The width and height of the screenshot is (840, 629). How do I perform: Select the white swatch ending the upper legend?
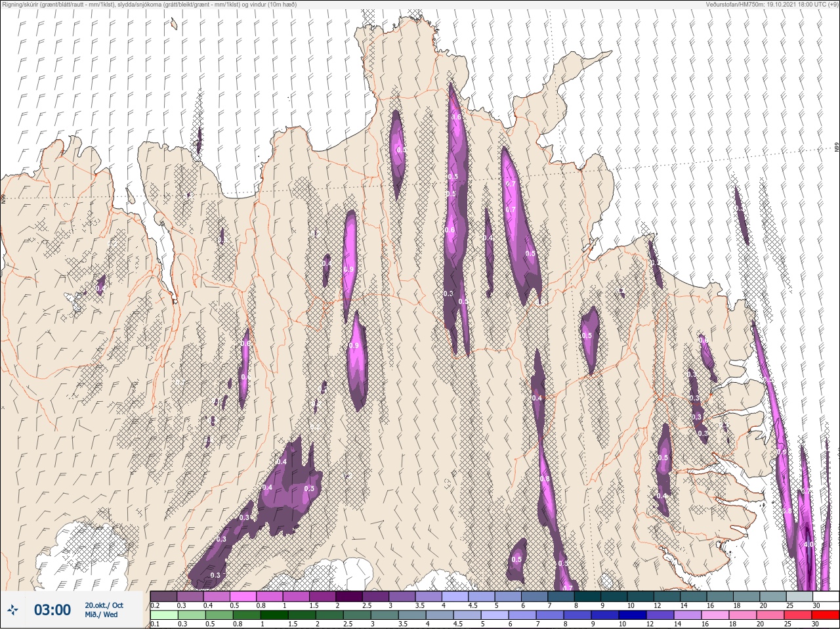pos(825,596)
